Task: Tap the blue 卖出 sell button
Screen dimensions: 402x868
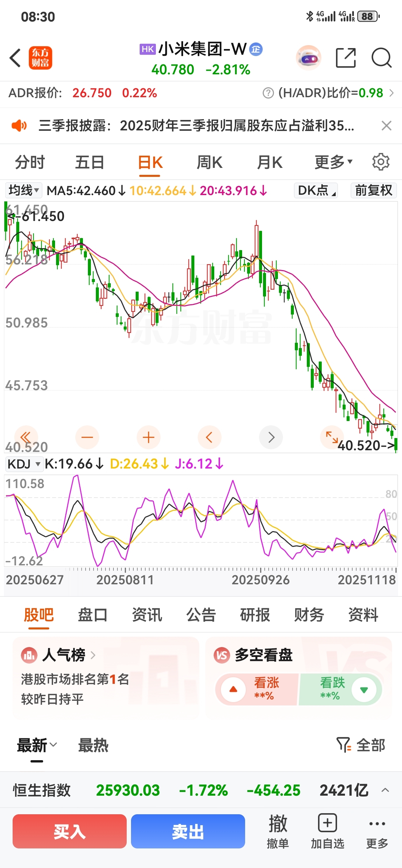Action: (188, 831)
